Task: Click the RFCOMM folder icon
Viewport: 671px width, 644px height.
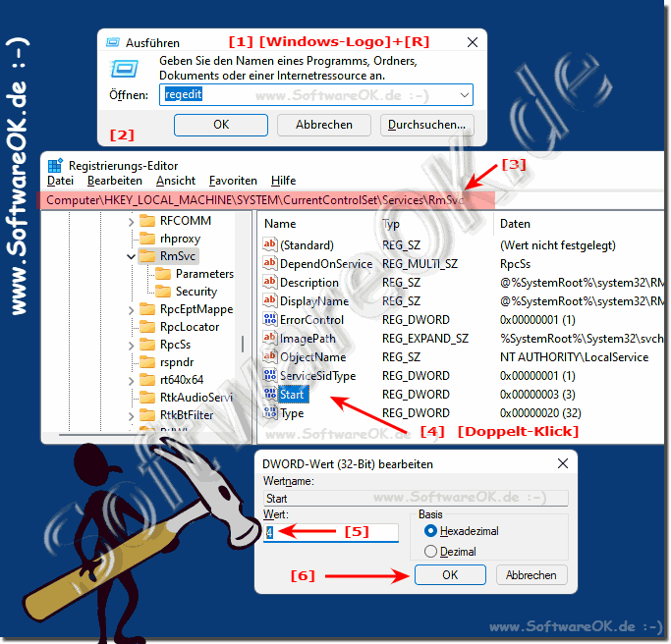Action: (147, 221)
